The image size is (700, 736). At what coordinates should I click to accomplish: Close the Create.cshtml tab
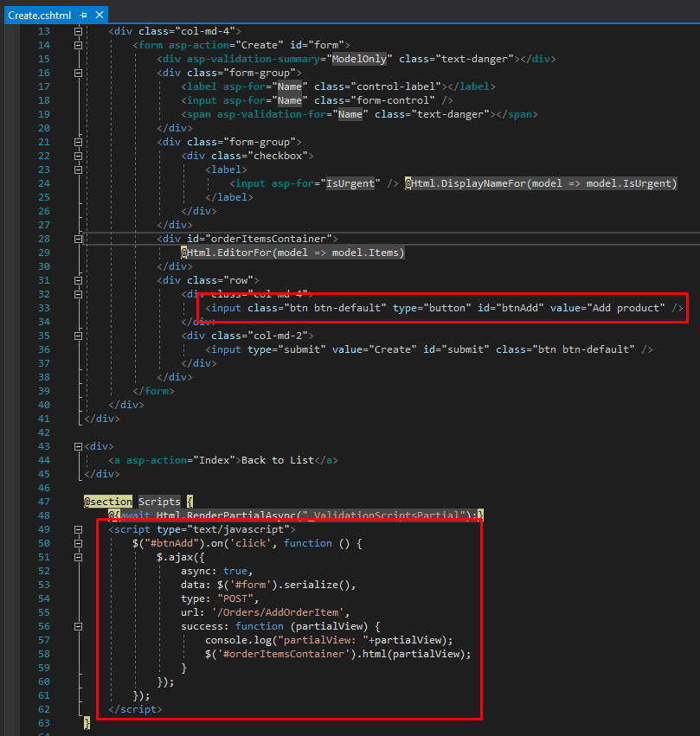click(100, 15)
